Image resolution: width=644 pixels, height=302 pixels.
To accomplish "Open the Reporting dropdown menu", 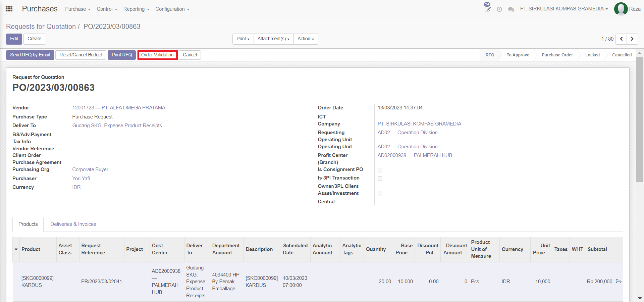I will (136, 9).
